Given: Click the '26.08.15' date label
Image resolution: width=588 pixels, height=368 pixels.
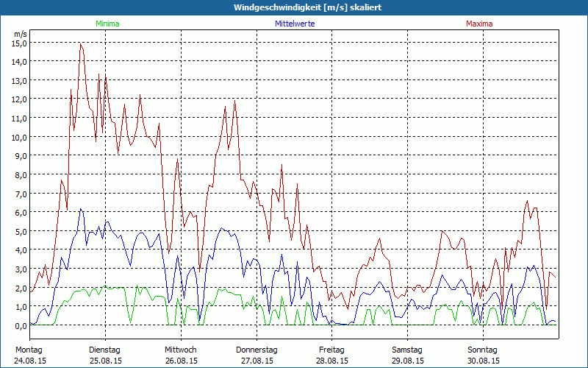Looking at the screenshot, I should 182,361.
